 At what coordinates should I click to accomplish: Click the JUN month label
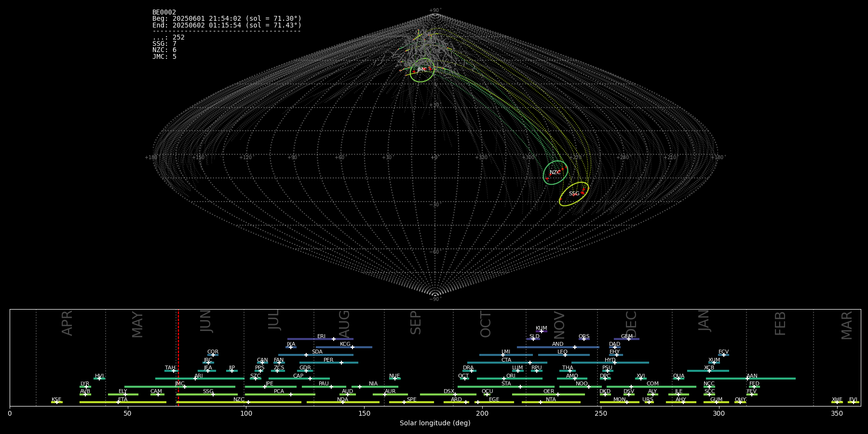(x=206, y=321)
